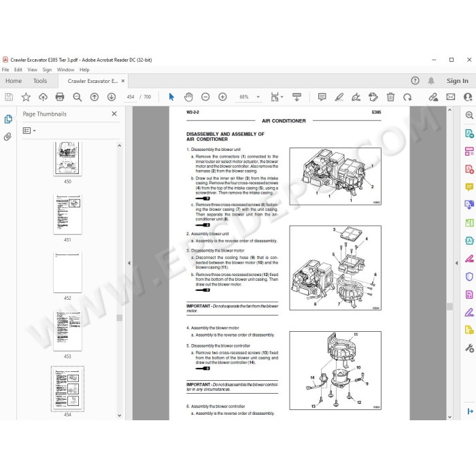Open the Window menu
This screenshot has width=476, height=476.
65,69
